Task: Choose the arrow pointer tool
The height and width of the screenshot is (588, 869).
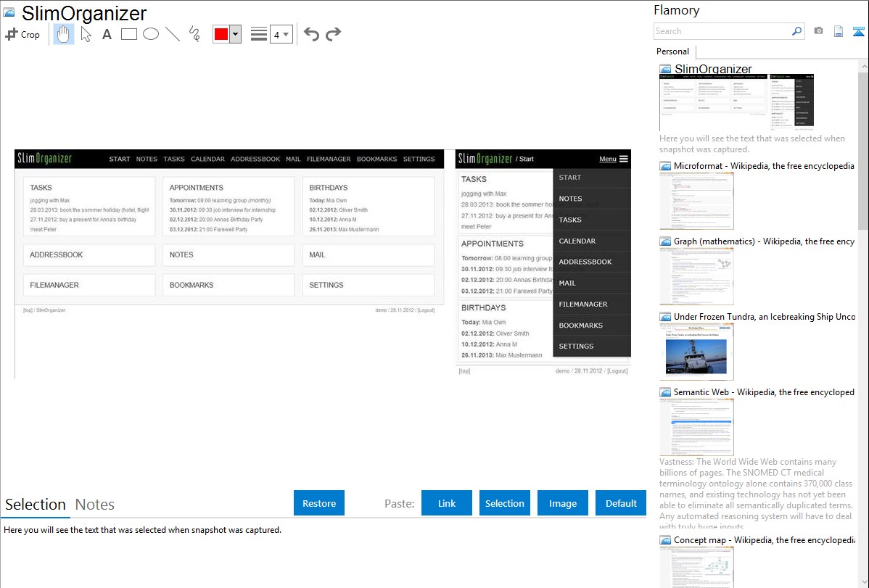Action: [86, 34]
